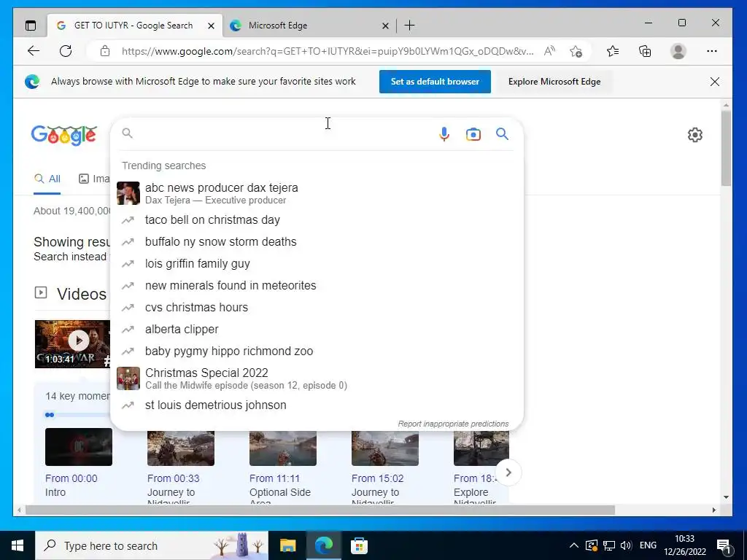The image size is (747, 560).
Task: Show hidden tray icons chevron
Action: pos(574,545)
